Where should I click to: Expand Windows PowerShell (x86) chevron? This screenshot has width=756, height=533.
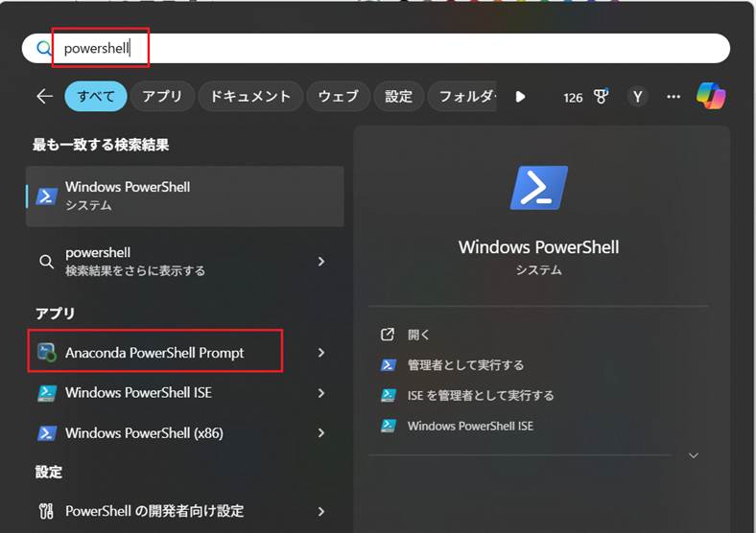pyautogui.click(x=321, y=432)
